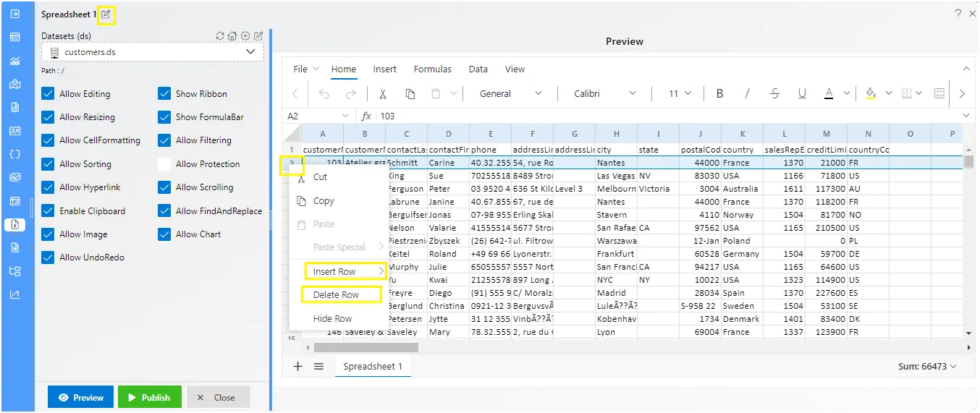Screen dimensions: 980x413
Task: Collapse the ribbon with the up chevron
Action: click(965, 69)
